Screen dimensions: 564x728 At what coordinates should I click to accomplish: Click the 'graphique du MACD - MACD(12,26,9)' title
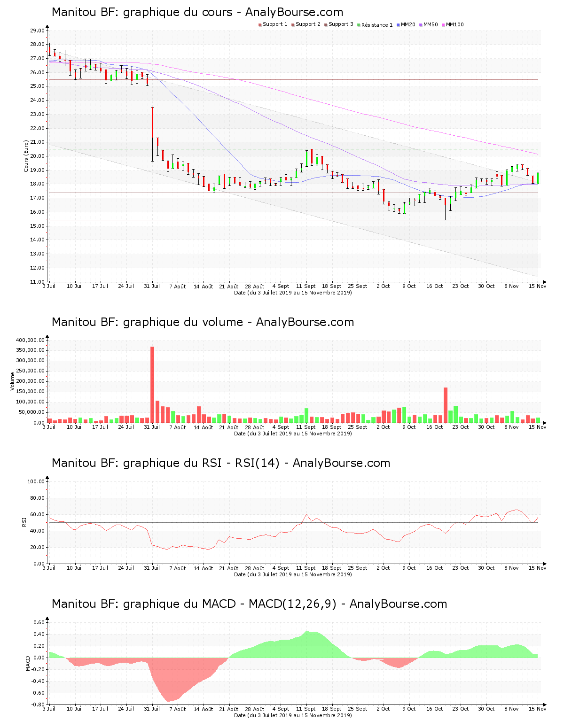click(x=249, y=604)
